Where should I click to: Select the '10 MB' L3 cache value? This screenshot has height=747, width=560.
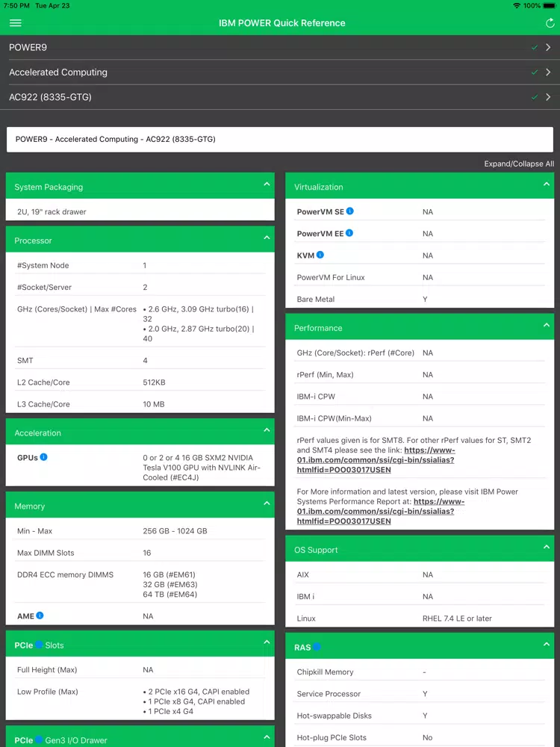[153, 404]
